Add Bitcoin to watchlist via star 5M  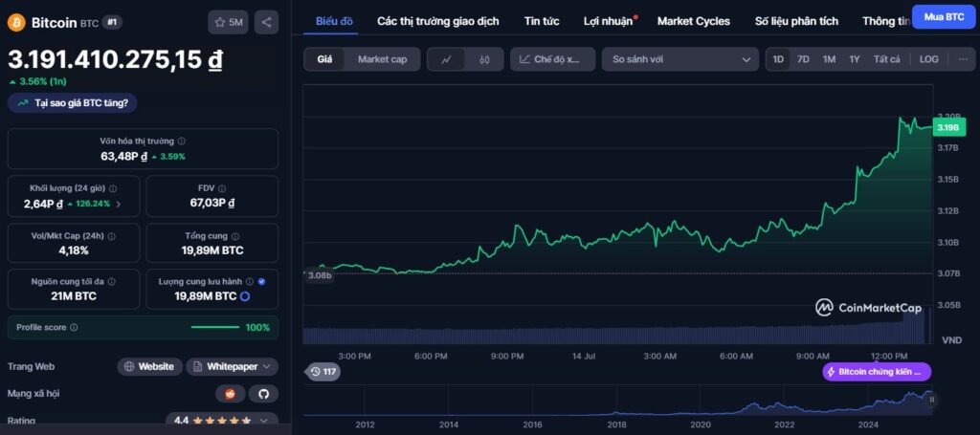[228, 23]
